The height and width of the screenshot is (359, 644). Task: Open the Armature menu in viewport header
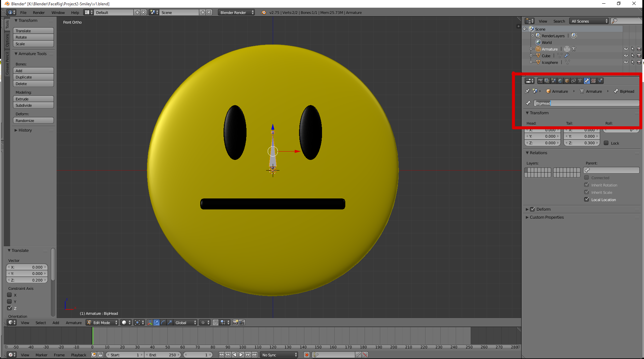pyautogui.click(x=74, y=322)
